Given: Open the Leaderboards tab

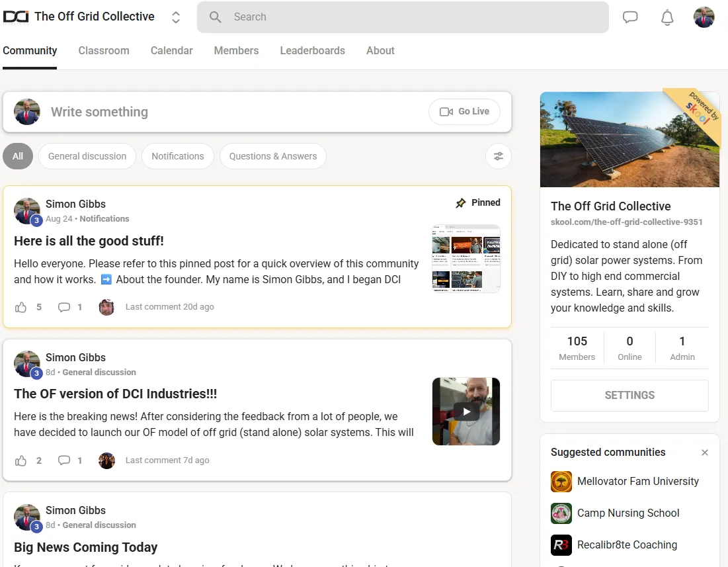Looking at the screenshot, I should 313,51.
